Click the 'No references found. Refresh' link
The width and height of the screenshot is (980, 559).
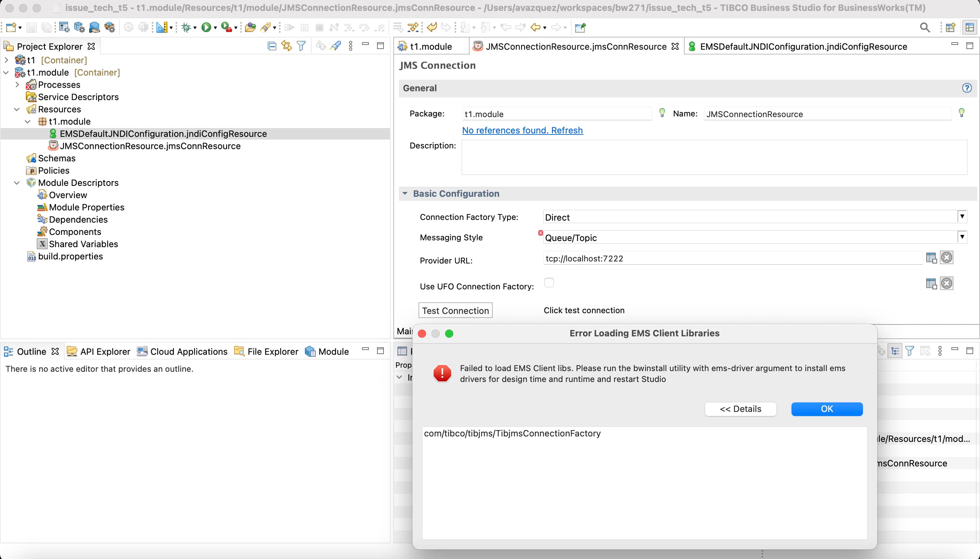(523, 130)
